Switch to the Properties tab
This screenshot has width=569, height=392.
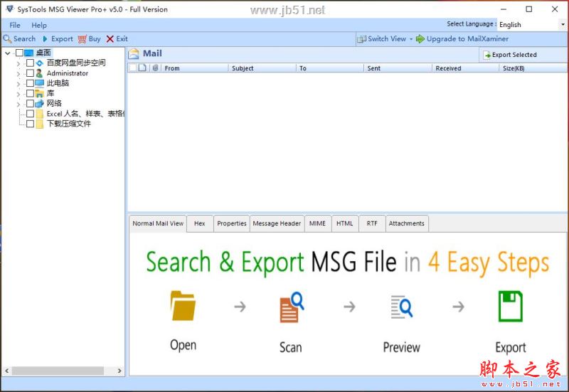tap(232, 223)
